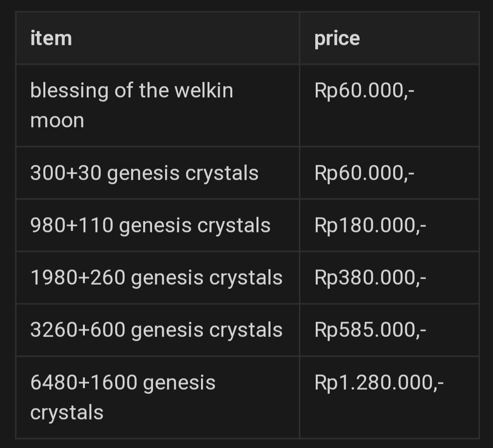
Task: Click the '1980+260' number text
Action: [77, 278]
